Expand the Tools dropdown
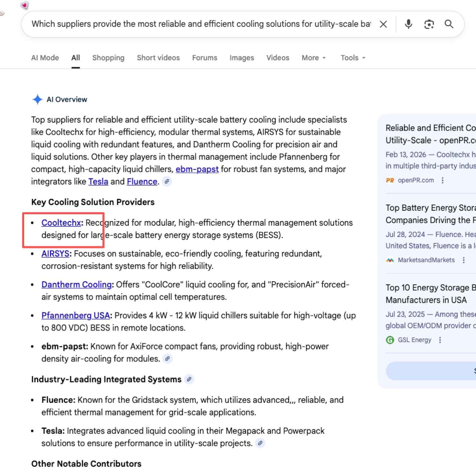 353,58
